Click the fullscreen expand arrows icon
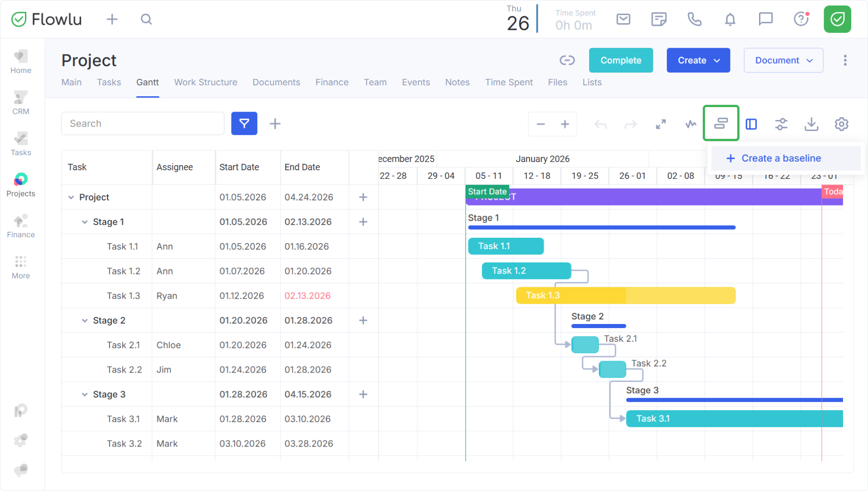 pyautogui.click(x=661, y=124)
